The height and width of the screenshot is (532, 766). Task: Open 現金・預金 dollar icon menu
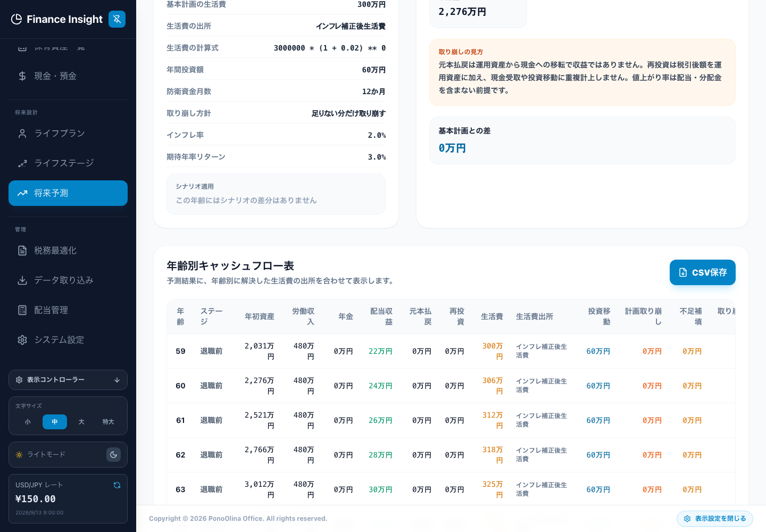tap(22, 76)
